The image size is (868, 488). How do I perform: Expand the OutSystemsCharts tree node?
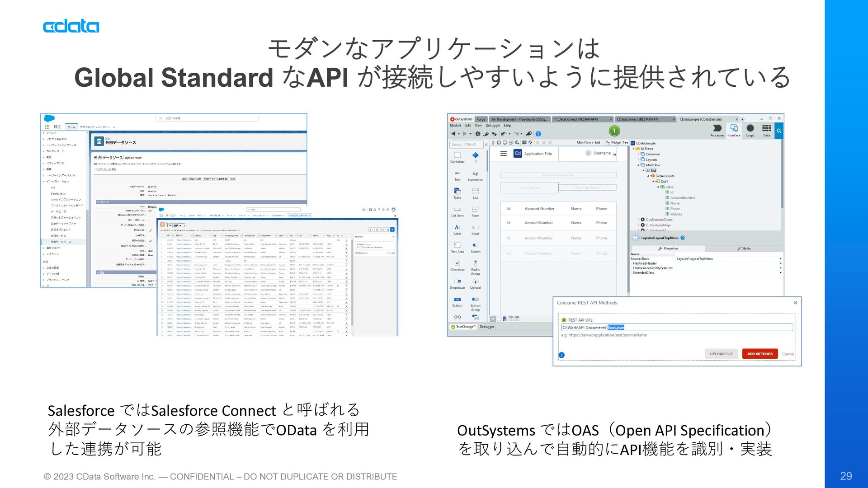tap(638, 220)
